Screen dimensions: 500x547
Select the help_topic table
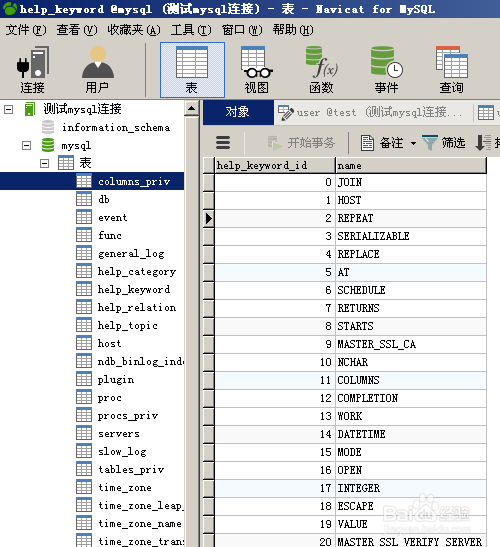tap(127, 325)
